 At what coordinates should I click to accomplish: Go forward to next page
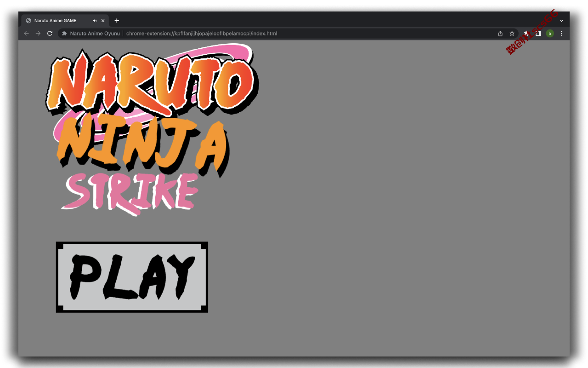pos(38,34)
